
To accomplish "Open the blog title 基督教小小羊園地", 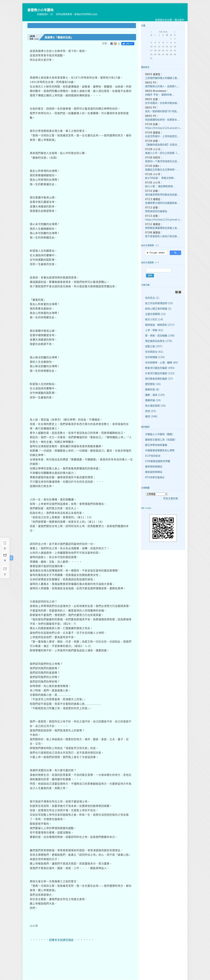I will click(x=40, y=10).
